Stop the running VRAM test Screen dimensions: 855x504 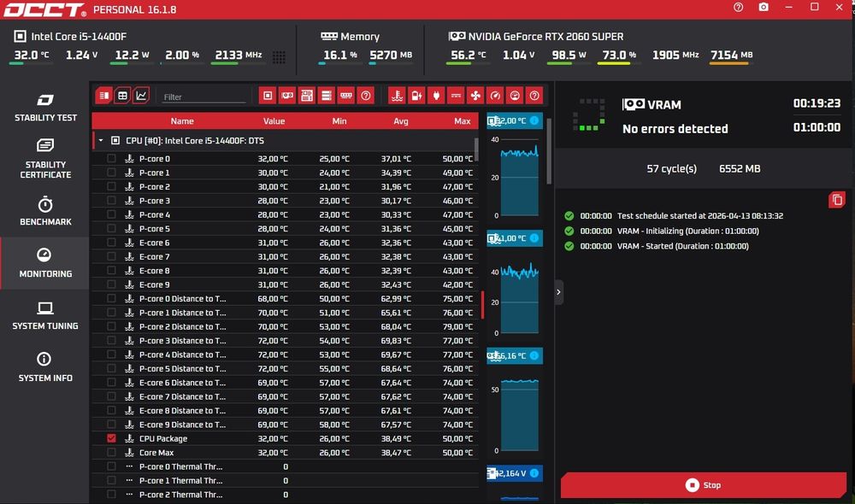704,485
